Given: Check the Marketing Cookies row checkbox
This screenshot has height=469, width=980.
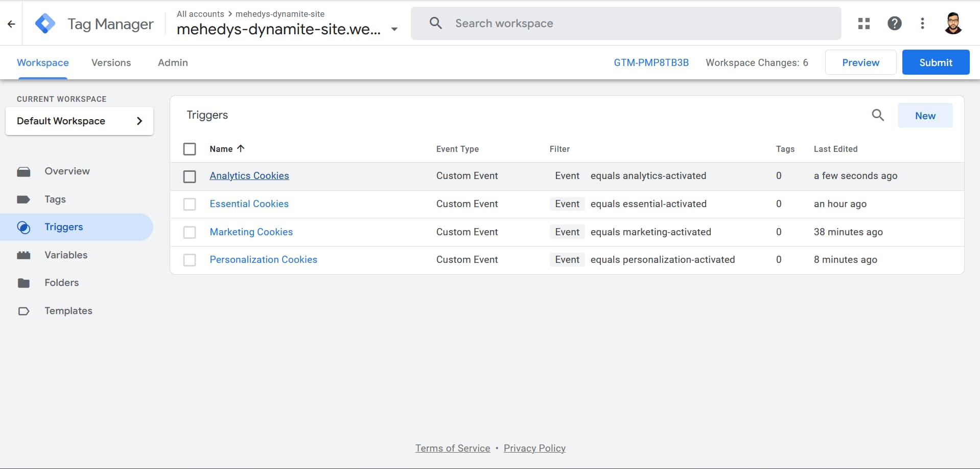Looking at the screenshot, I should click(x=190, y=232).
